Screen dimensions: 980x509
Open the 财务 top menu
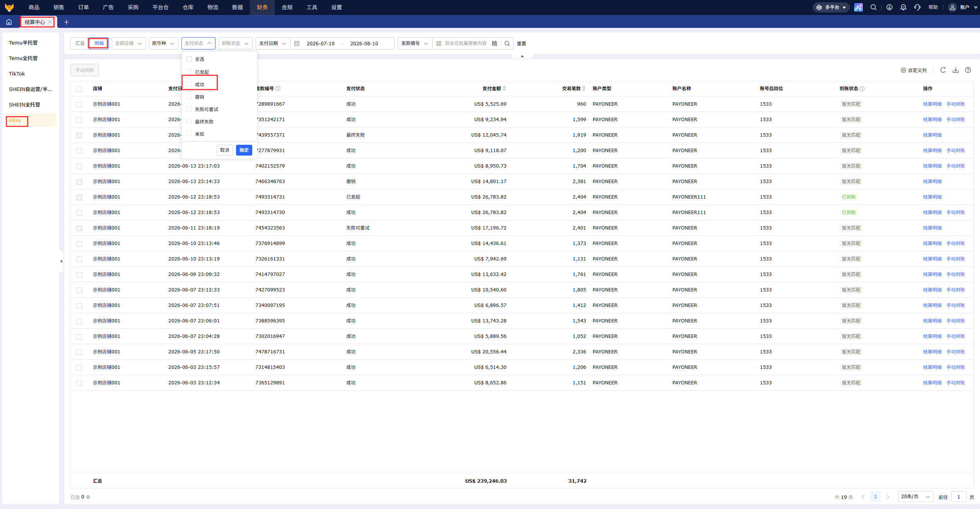pyautogui.click(x=262, y=7)
